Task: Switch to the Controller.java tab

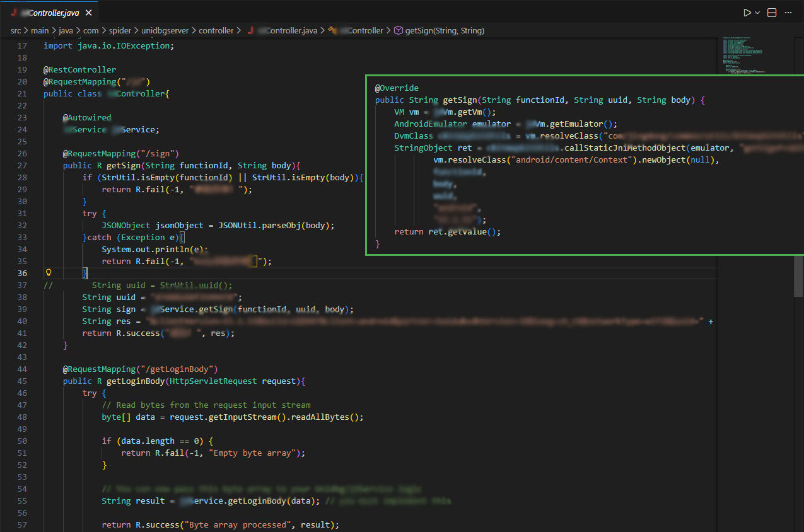Action: tap(47, 11)
